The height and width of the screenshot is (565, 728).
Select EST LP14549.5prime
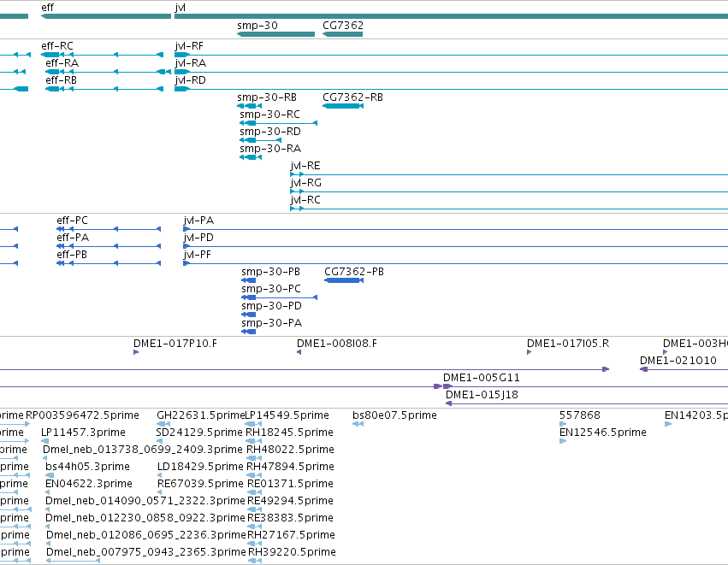[x=287, y=415]
